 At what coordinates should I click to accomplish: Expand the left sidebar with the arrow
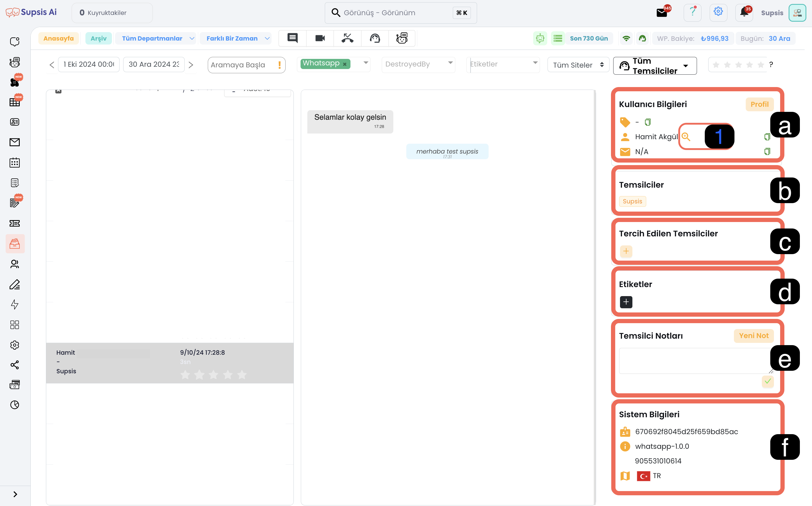[15, 494]
